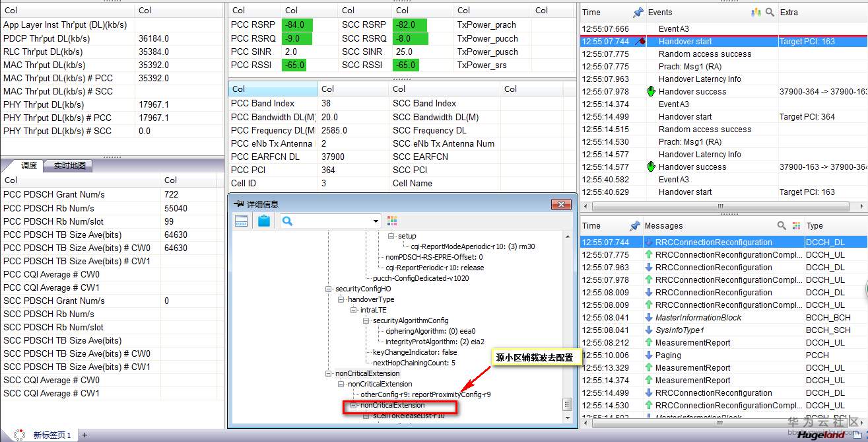Screen dimensions: 868x442
Task: Open the search dropdown in 详细信息
Action: (x=376, y=221)
